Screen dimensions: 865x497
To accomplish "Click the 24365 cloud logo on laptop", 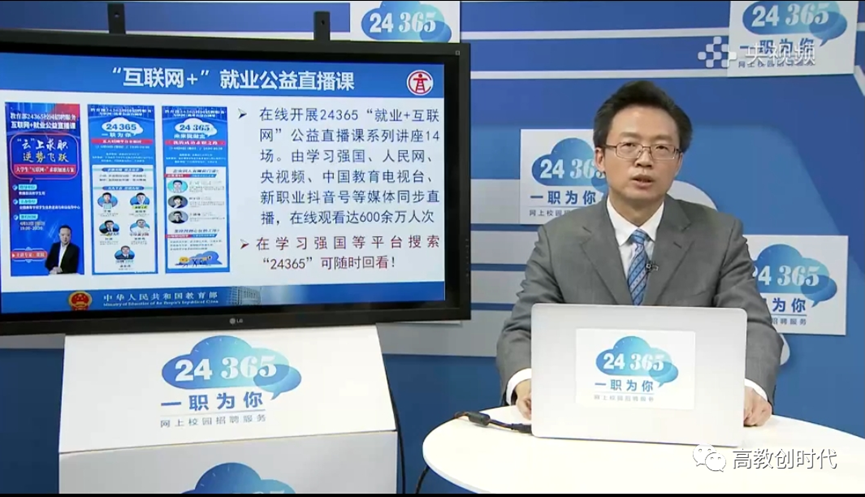I will pos(636,362).
